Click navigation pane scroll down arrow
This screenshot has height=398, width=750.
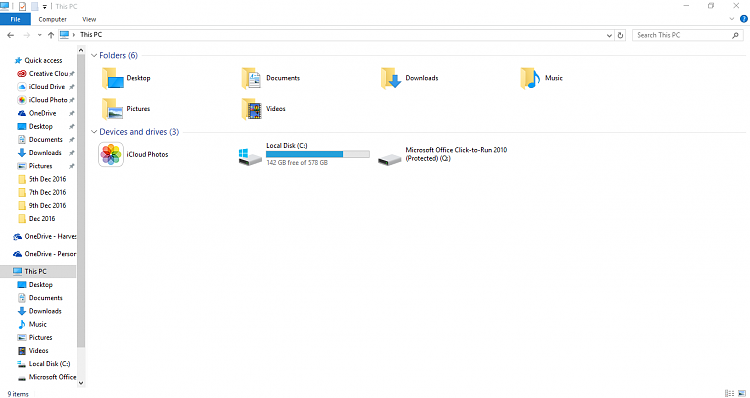coord(81,382)
